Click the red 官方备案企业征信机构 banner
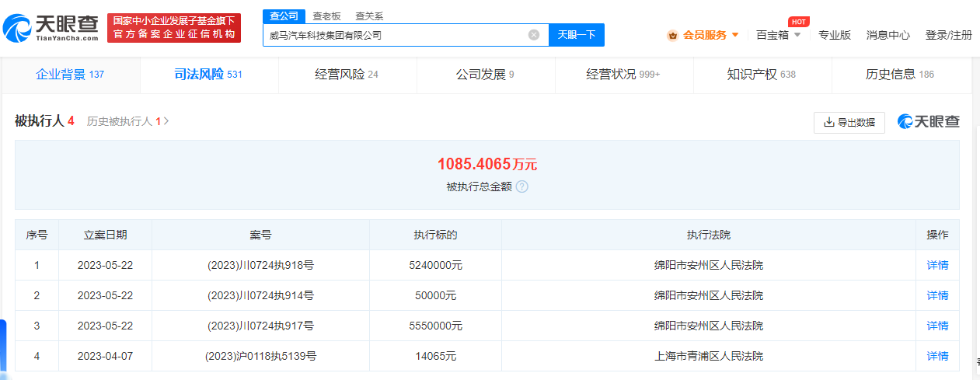Viewport: 980px width, 380px height. [x=174, y=28]
